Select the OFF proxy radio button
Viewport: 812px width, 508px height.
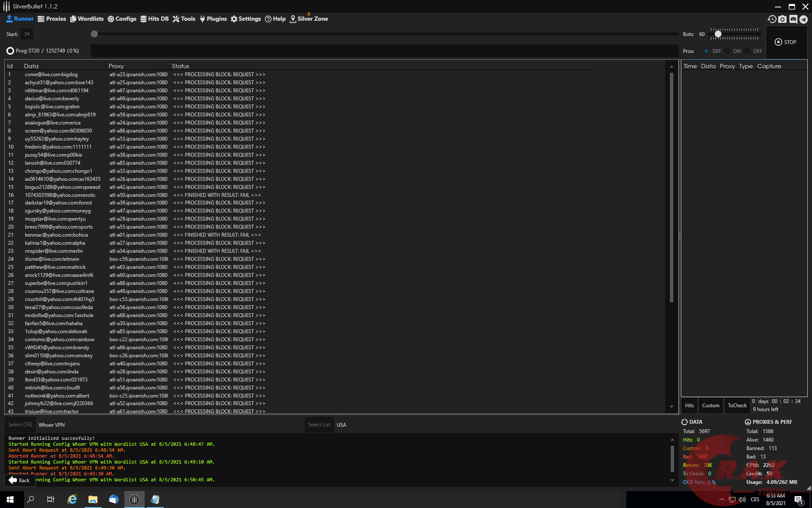pyautogui.click(x=747, y=51)
